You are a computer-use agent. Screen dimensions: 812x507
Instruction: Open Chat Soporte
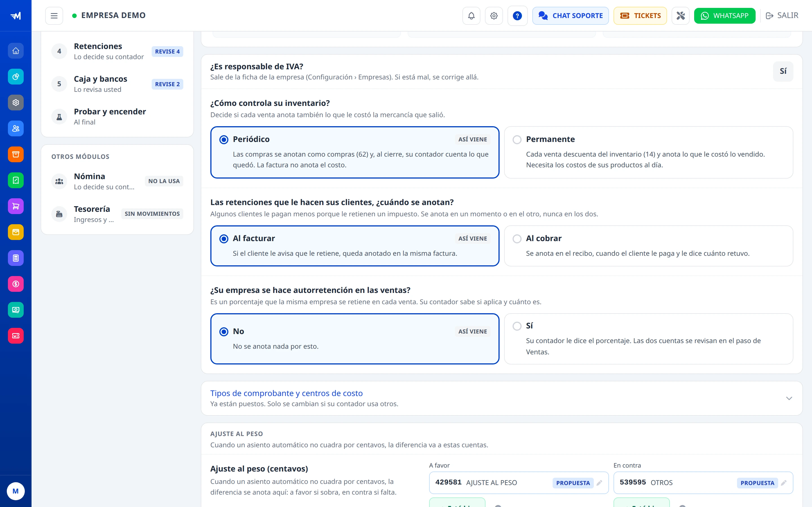point(570,16)
